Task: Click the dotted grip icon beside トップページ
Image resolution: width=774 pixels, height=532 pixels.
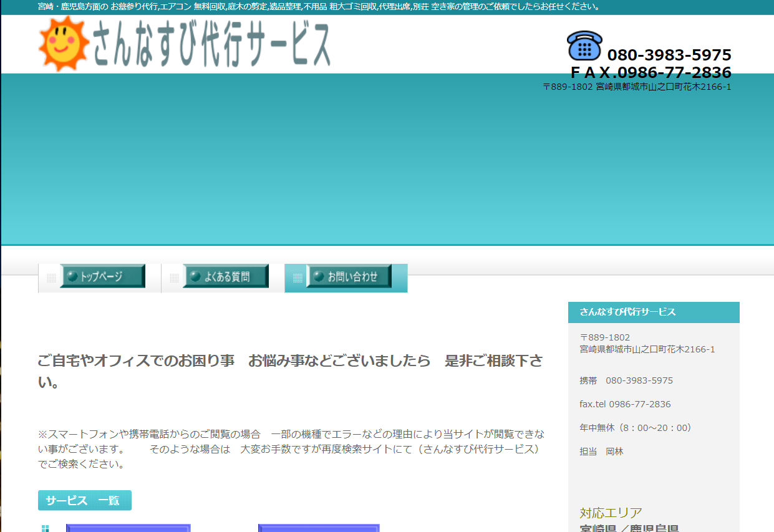Action: coord(51,278)
